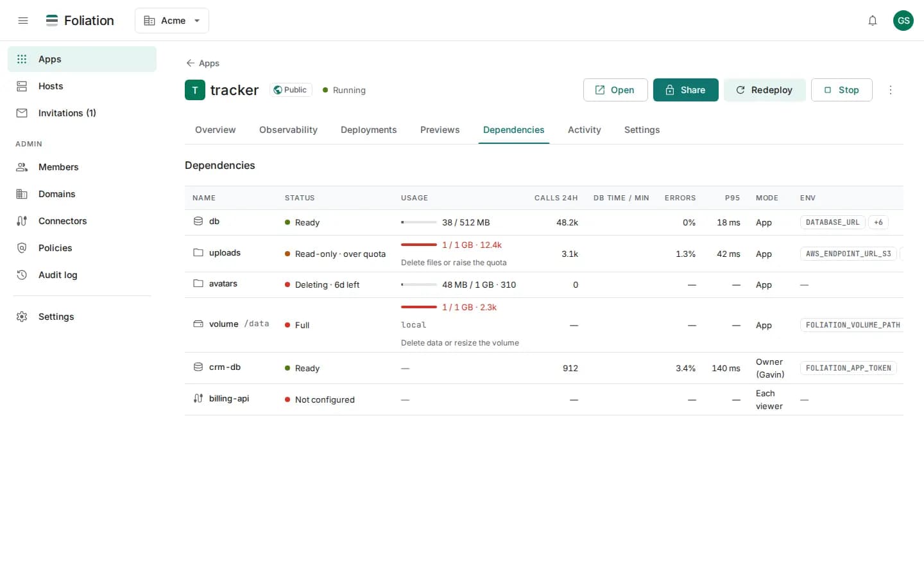Switch to the Overview tab
Screen dimensions: 924x578
point(216,130)
